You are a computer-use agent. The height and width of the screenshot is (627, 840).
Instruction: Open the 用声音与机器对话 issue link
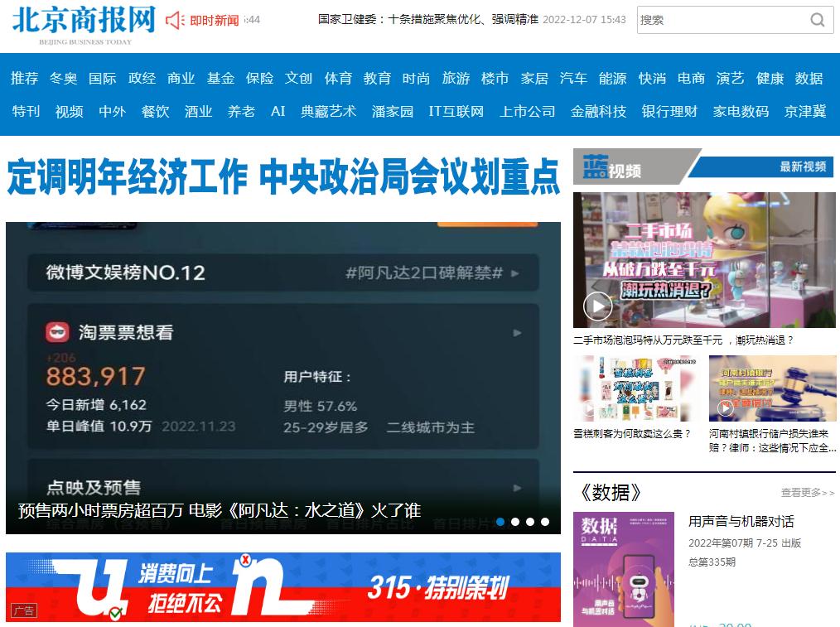741,521
